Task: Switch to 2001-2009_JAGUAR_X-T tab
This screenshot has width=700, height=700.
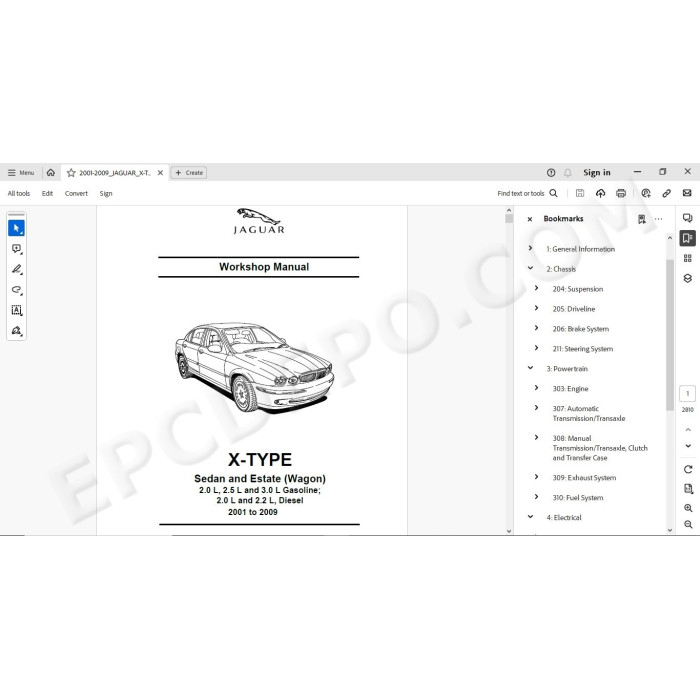Action: [x=115, y=173]
